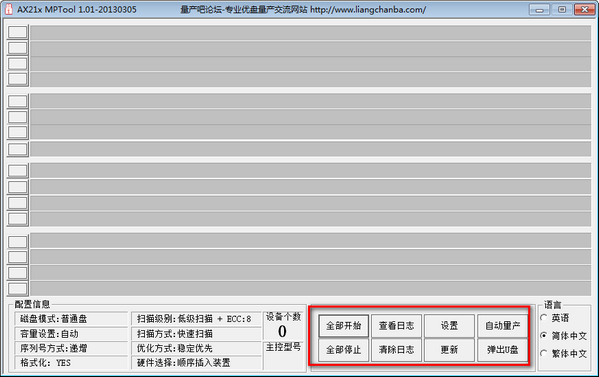
Task: Click the first slot button in the third group
Action: (x=18, y=170)
